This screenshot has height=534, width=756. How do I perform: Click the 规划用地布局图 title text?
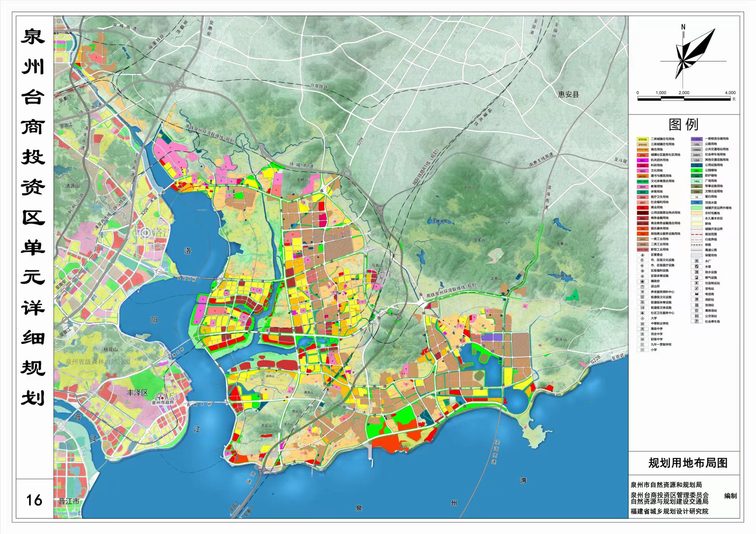(x=688, y=463)
